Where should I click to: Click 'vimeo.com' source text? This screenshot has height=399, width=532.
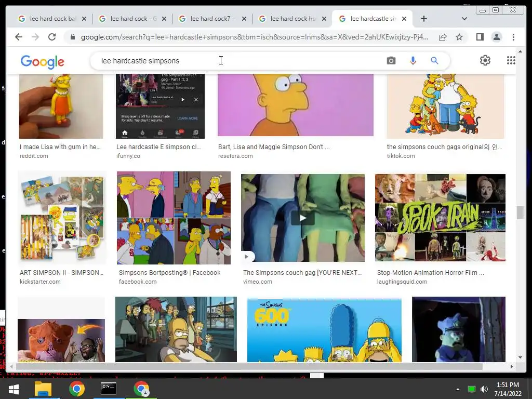(257, 282)
